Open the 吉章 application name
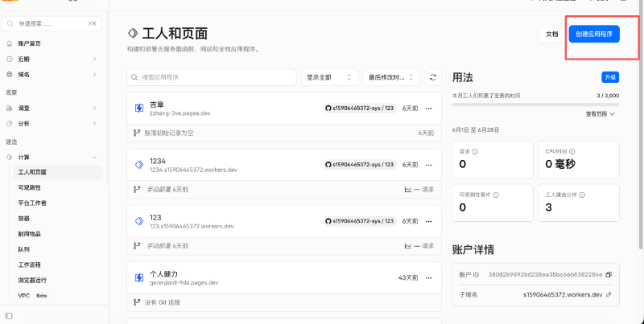644x324 pixels. [156, 105]
